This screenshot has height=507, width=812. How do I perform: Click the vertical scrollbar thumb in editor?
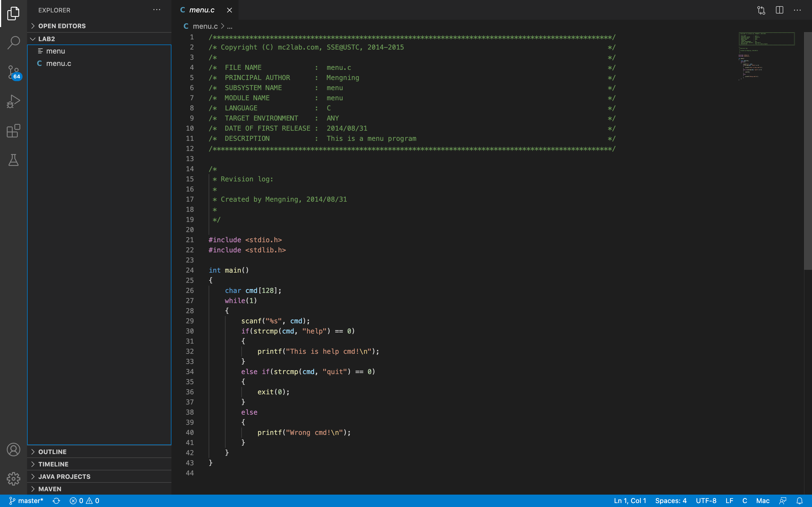808,151
